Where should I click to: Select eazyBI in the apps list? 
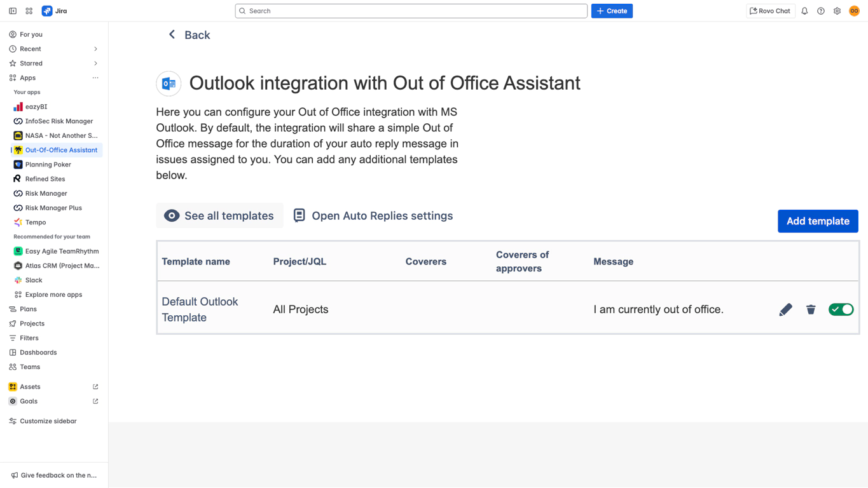pyautogui.click(x=36, y=107)
